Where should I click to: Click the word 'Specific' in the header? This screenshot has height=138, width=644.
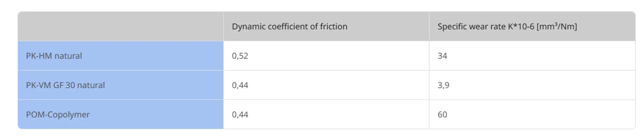pos(451,27)
